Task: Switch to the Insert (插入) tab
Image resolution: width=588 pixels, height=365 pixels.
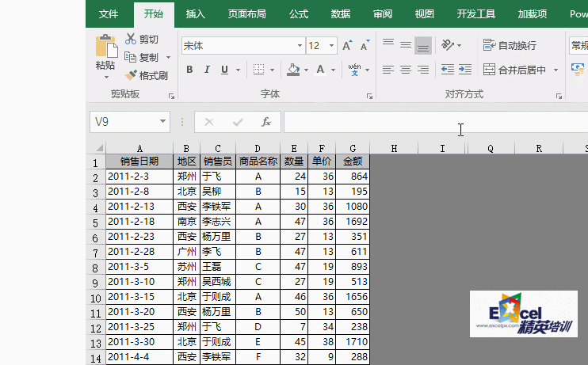Action: click(196, 14)
